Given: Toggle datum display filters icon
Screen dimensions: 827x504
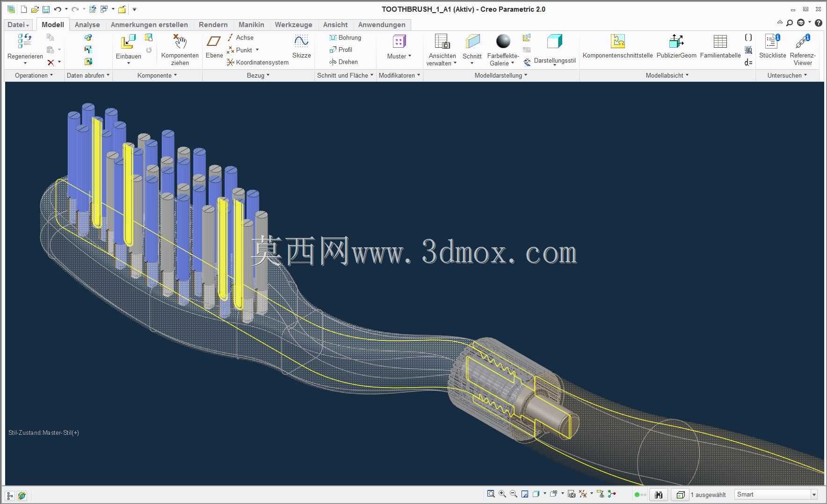Looking at the screenshot, I should 583,494.
